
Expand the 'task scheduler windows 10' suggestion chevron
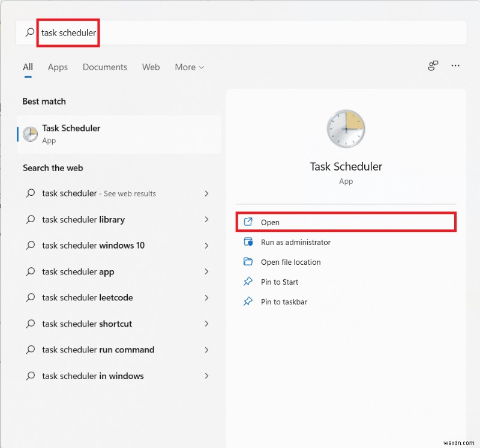206,246
